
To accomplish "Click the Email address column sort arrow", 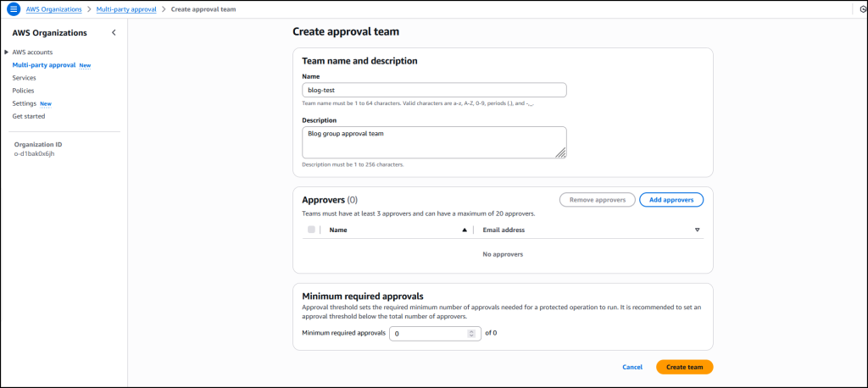I will (698, 230).
